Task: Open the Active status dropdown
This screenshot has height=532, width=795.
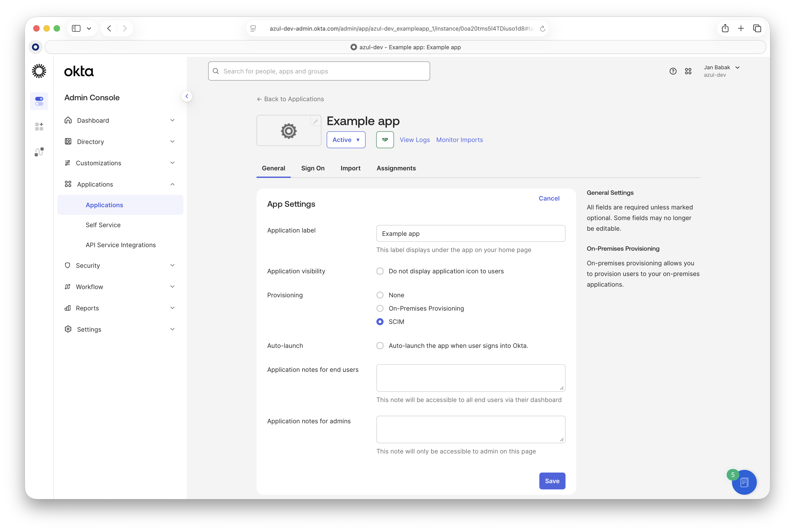Action: [346, 140]
